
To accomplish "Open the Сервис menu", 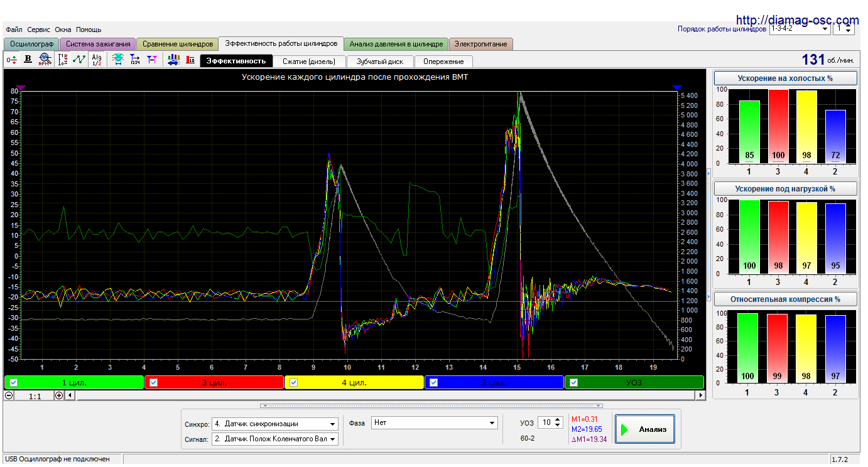I will coord(39,30).
